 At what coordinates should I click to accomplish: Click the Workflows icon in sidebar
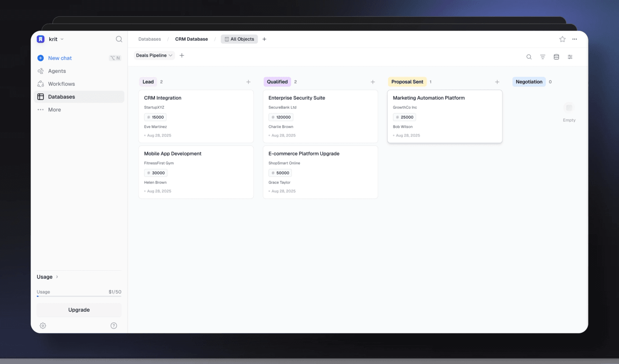[x=40, y=84]
